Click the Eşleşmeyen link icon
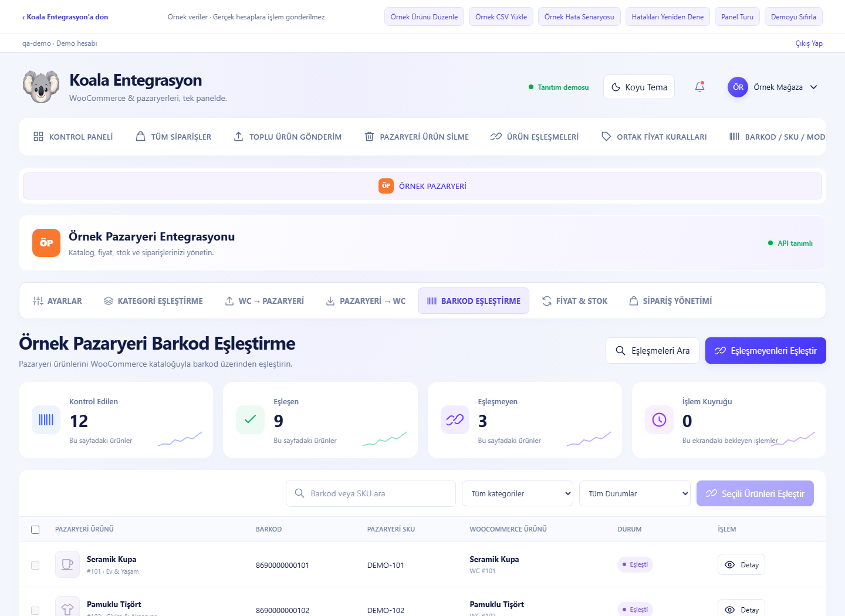 pyautogui.click(x=455, y=419)
